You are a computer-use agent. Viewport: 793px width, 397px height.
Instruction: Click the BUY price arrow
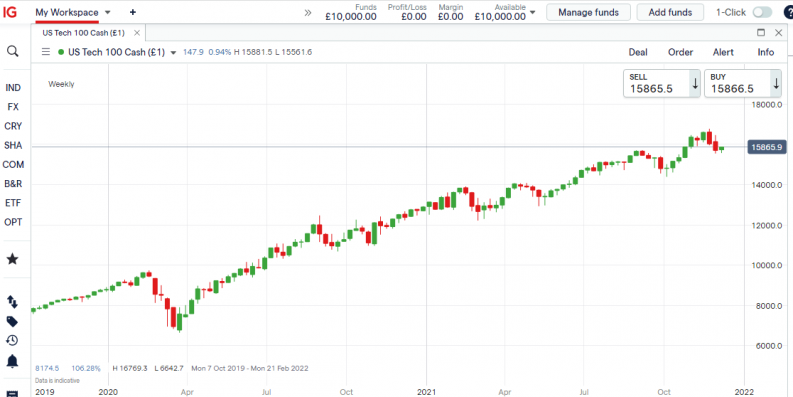[x=775, y=83]
